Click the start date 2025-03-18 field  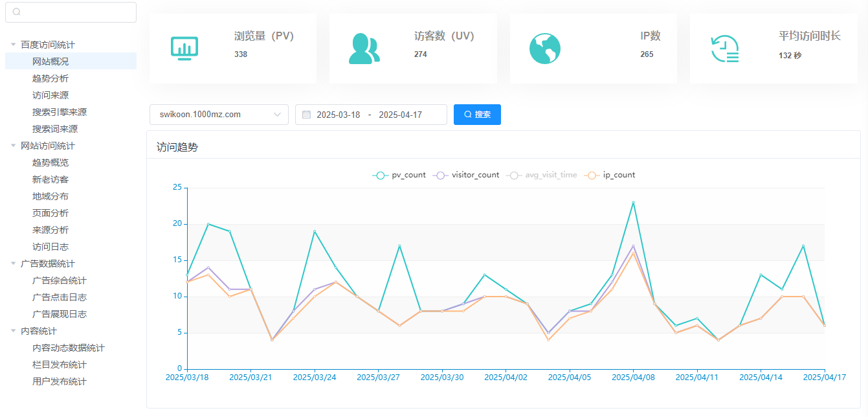pos(338,115)
